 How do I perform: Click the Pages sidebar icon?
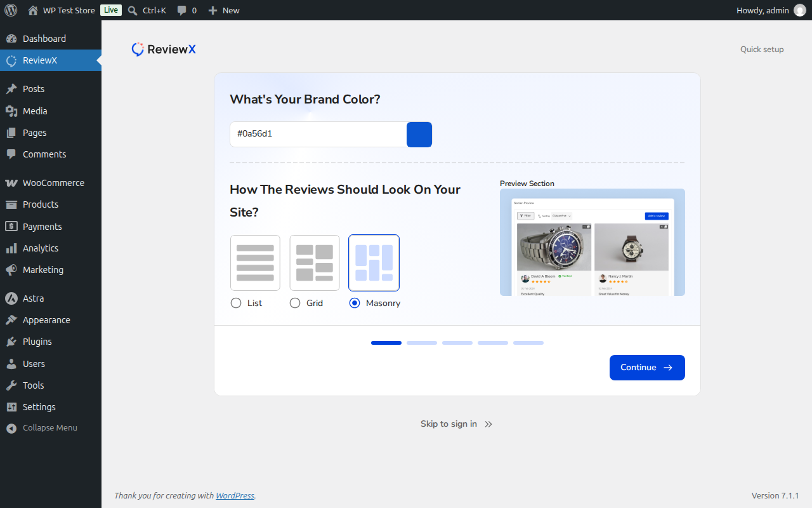coord(11,133)
